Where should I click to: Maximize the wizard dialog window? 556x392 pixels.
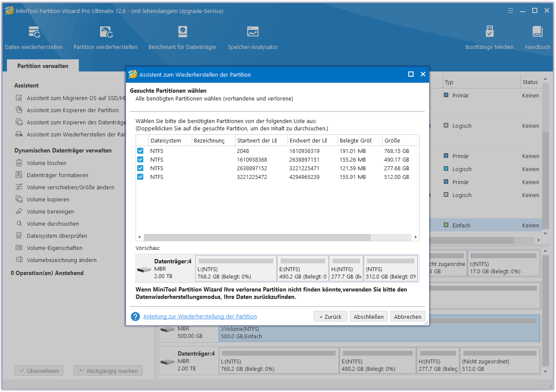411,75
